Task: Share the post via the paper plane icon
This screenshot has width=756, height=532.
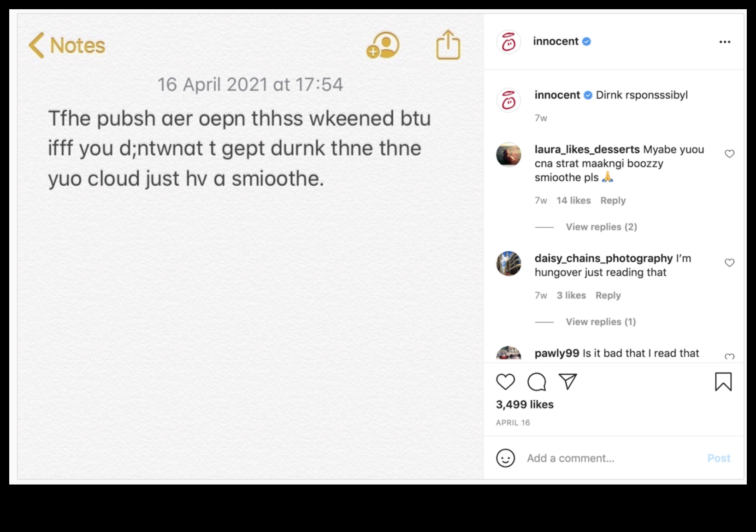Action: pos(568,382)
